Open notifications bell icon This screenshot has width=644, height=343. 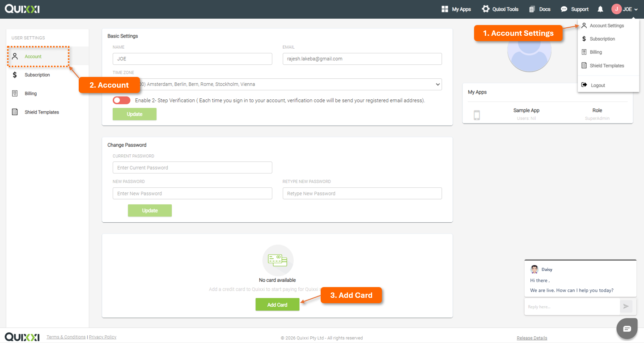click(600, 9)
